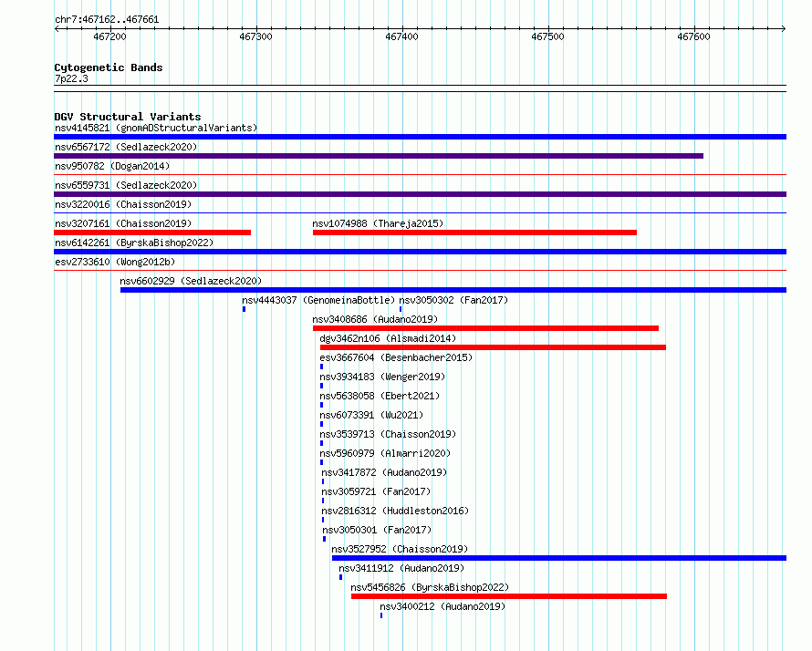The height and width of the screenshot is (651, 812).
Task: Click the chr7:467162..467661 coordinate label
Action: click(x=107, y=20)
